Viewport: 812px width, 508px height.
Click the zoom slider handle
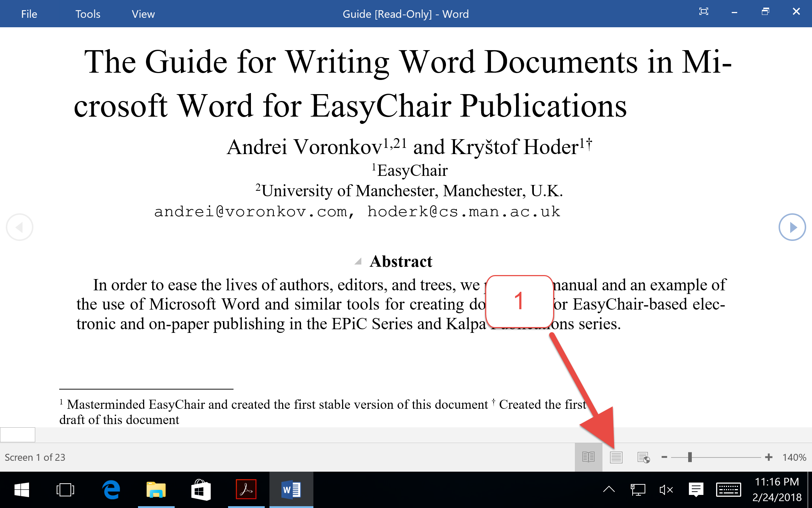(x=690, y=457)
